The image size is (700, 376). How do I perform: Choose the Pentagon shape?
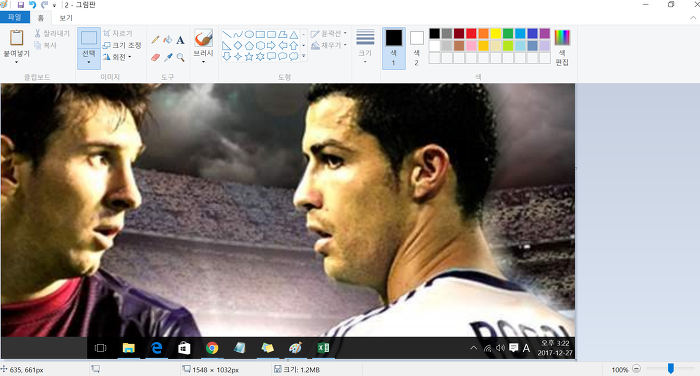tap(249, 46)
